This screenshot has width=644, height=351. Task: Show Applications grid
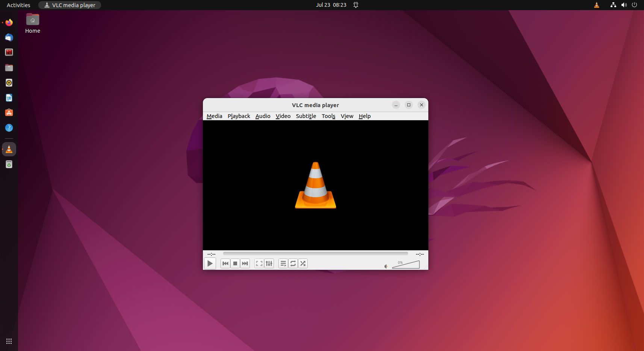[9, 341]
